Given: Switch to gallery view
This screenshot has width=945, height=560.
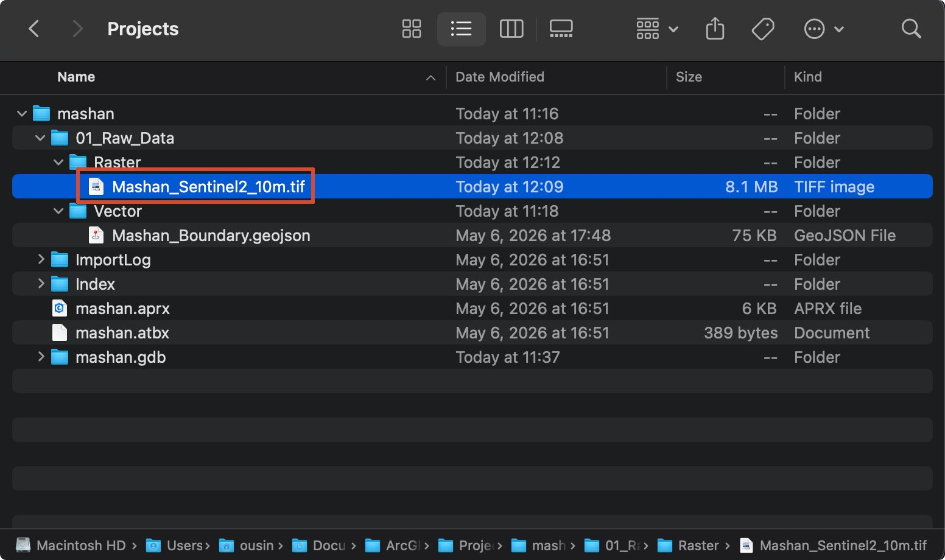Looking at the screenshot, I should click(x=561, y=29).
